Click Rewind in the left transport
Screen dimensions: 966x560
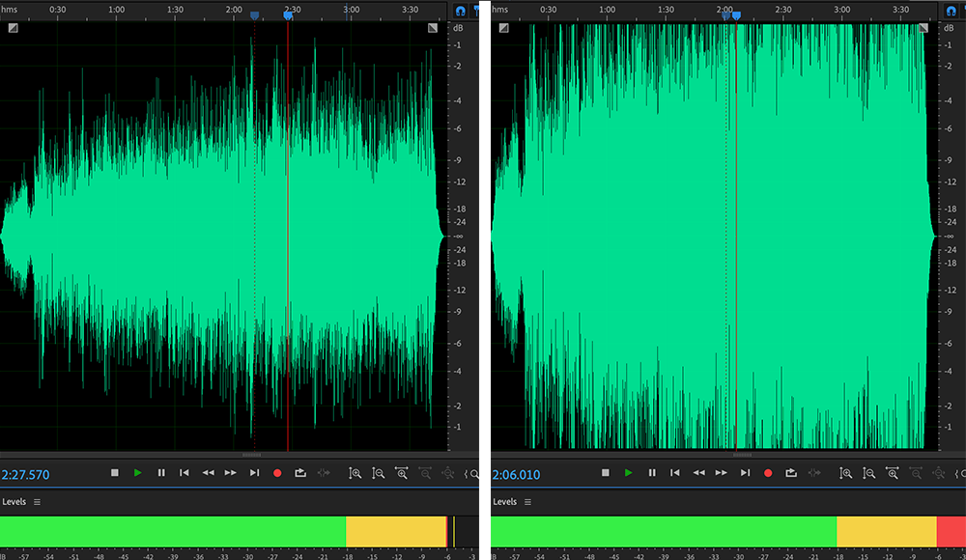(x=208, y=473)
